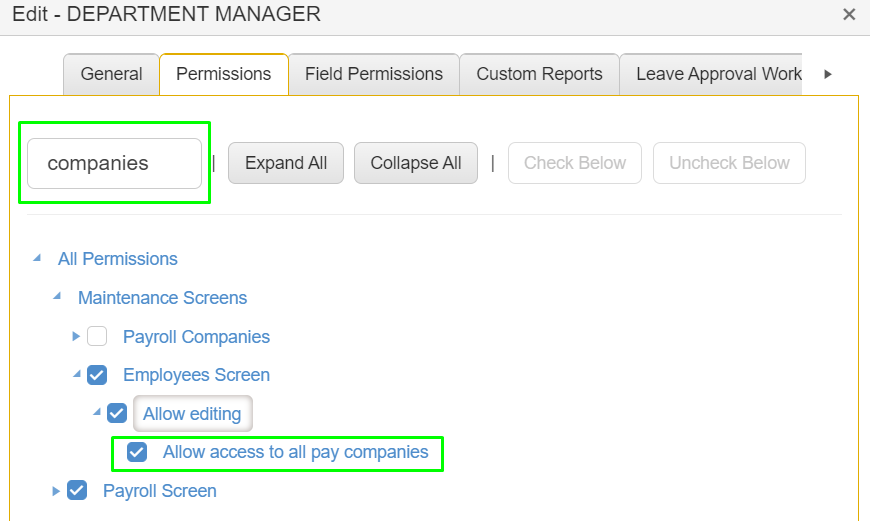The height and width of the screenshot is (521, 870).
Task: Uncheck the Payroll Screen checkbox
Action: click(x=77, y=490)
